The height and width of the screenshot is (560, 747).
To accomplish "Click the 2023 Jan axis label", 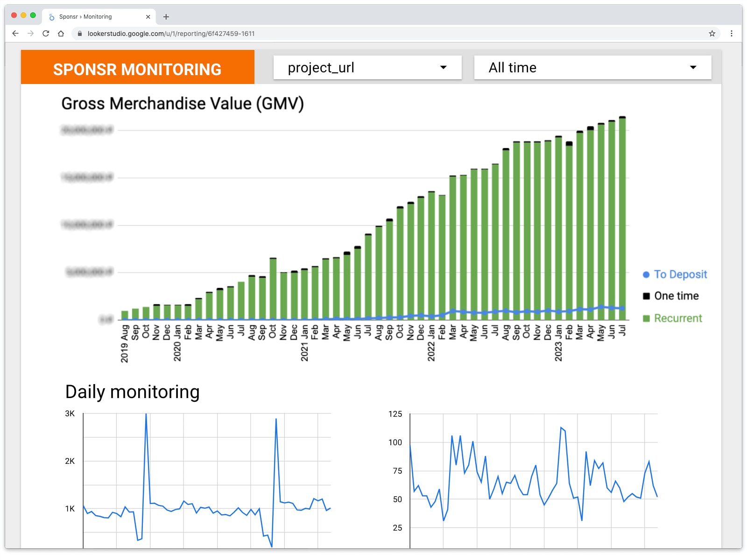I will click(x=558, y=343).
